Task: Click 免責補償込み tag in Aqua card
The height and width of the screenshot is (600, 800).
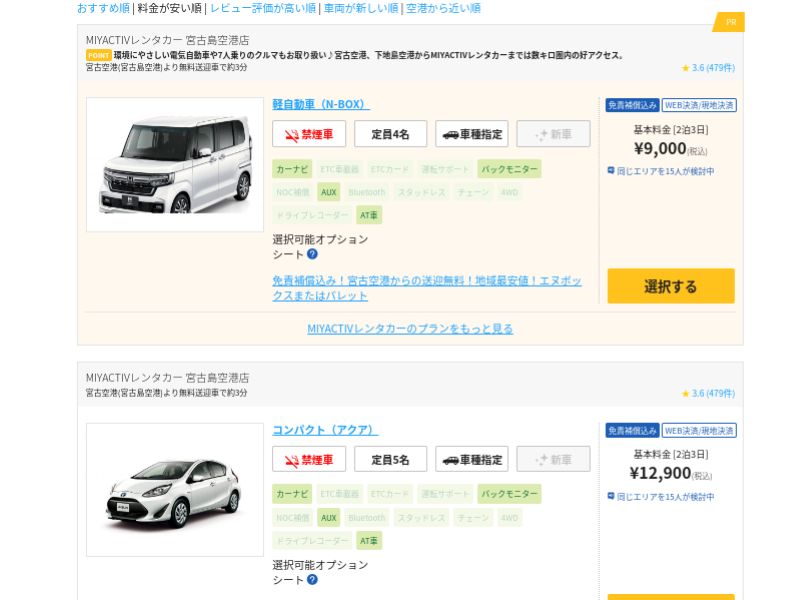Action: pyautogui.click(x=633, y=431)
